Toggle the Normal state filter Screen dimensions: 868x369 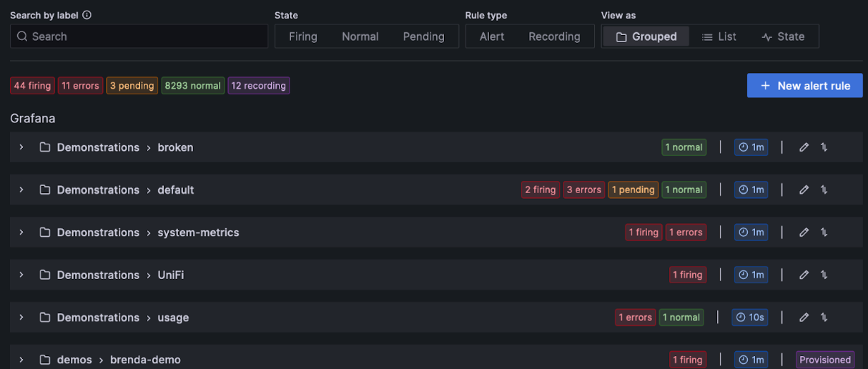(x=360, y=36)
